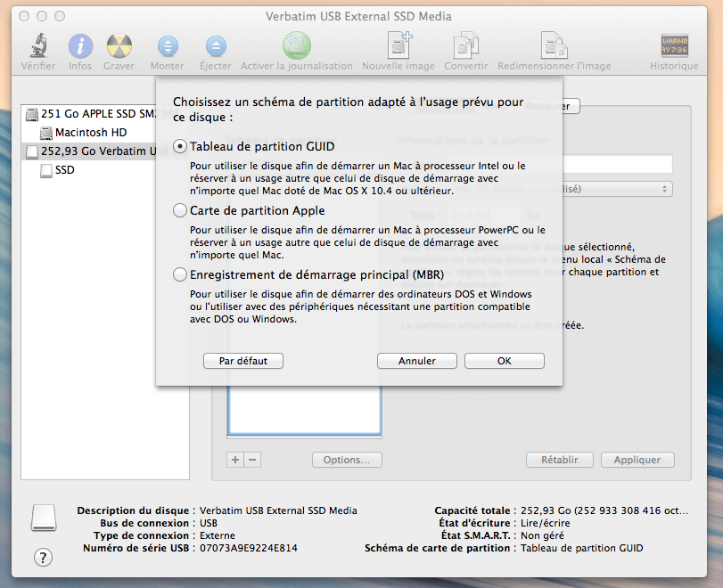Click the Vérifier microscope toolbar icon
Screen dimensions: 723x588
[x=38, y=45]
